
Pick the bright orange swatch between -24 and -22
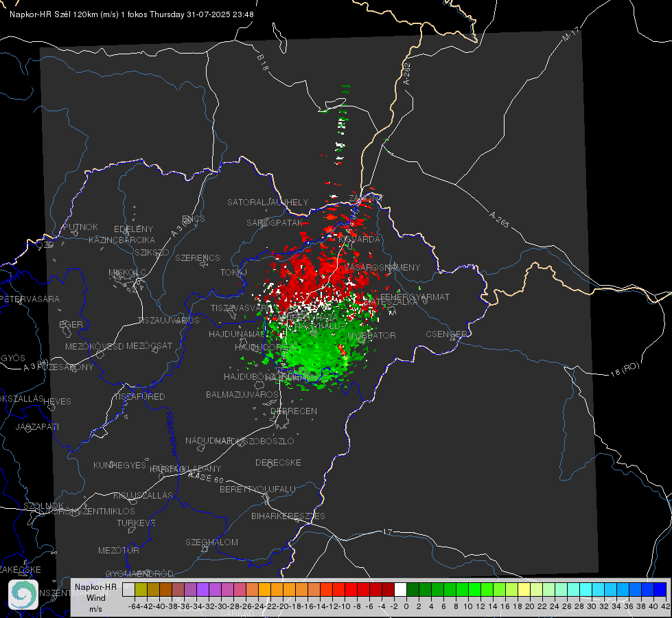pos(264,589)
